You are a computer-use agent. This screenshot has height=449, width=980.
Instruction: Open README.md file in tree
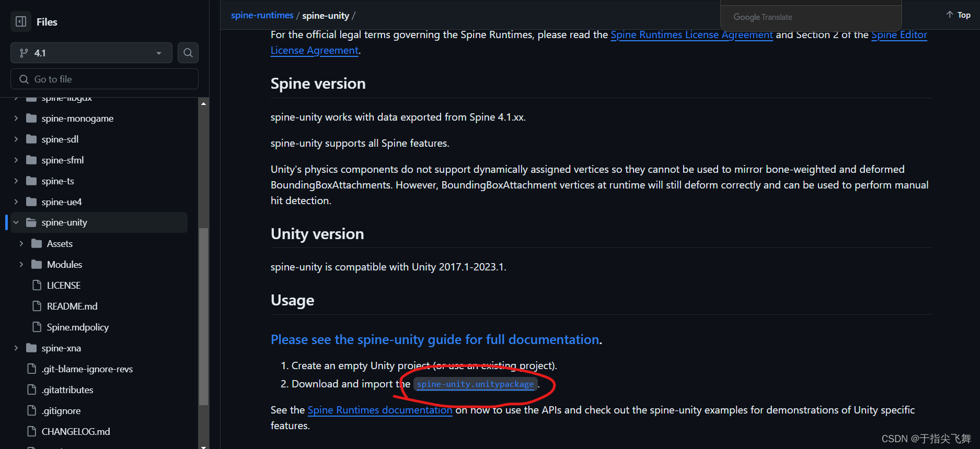pyautogui.click(x=72, y=306)
